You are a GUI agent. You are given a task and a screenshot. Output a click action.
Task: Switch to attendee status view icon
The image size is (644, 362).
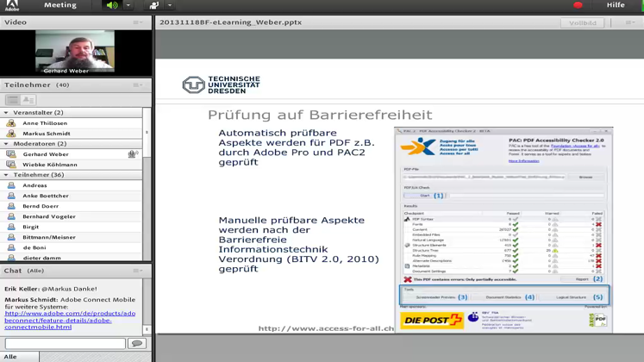pos(28,100)
